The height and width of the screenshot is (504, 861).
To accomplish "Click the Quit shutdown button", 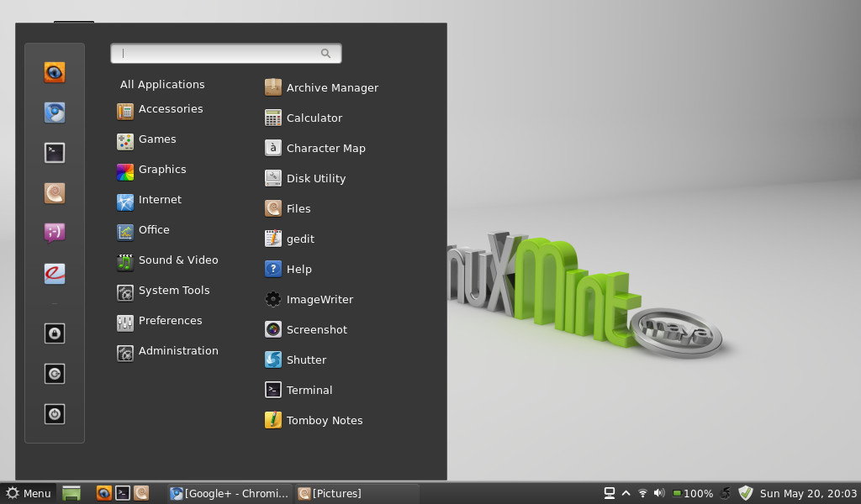I will tap(54, 414).
